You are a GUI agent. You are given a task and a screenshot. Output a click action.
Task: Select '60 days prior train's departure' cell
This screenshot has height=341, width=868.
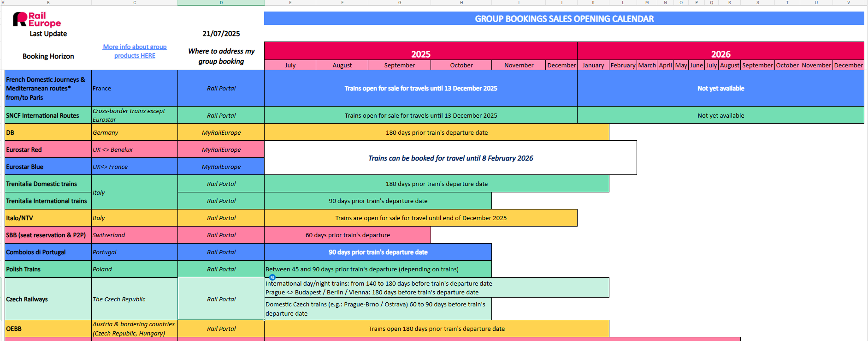coord(348,235)
